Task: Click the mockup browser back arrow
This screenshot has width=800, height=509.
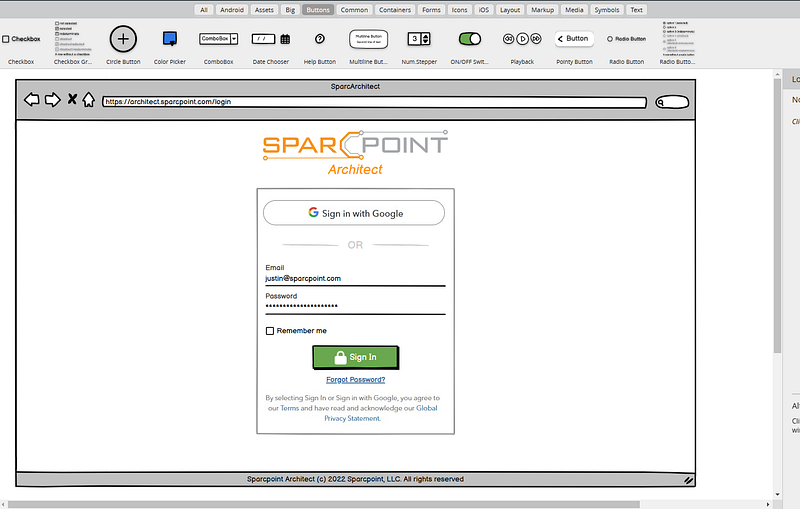Action: pyautogui.click(x=32, y=99)
